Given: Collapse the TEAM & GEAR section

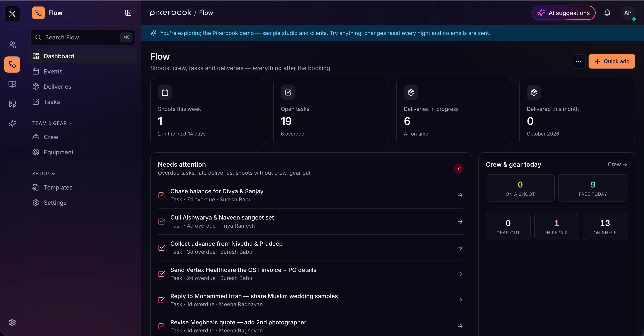Looking at the screenshot, I should 53,123.
